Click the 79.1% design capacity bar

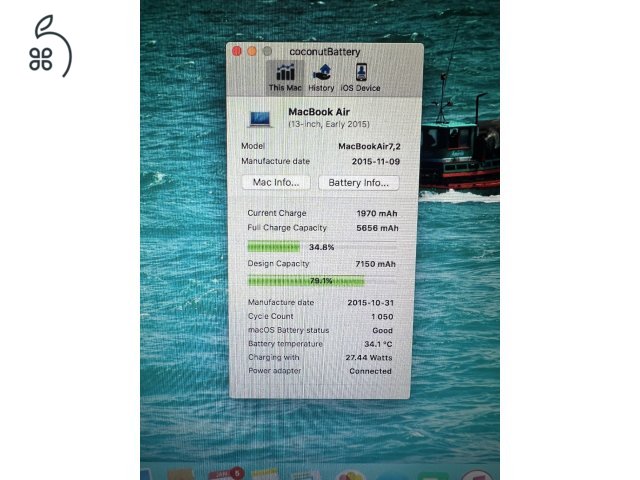click(x=320, y=281)
